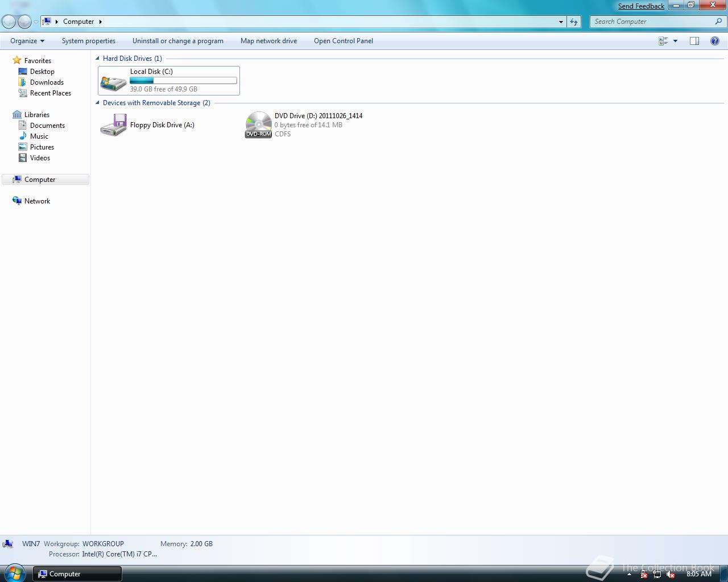Image resolution: width=728 pixels, height=582 pixels.
Task: Click the Change your view icon
Action: click(x=663, y=41)
